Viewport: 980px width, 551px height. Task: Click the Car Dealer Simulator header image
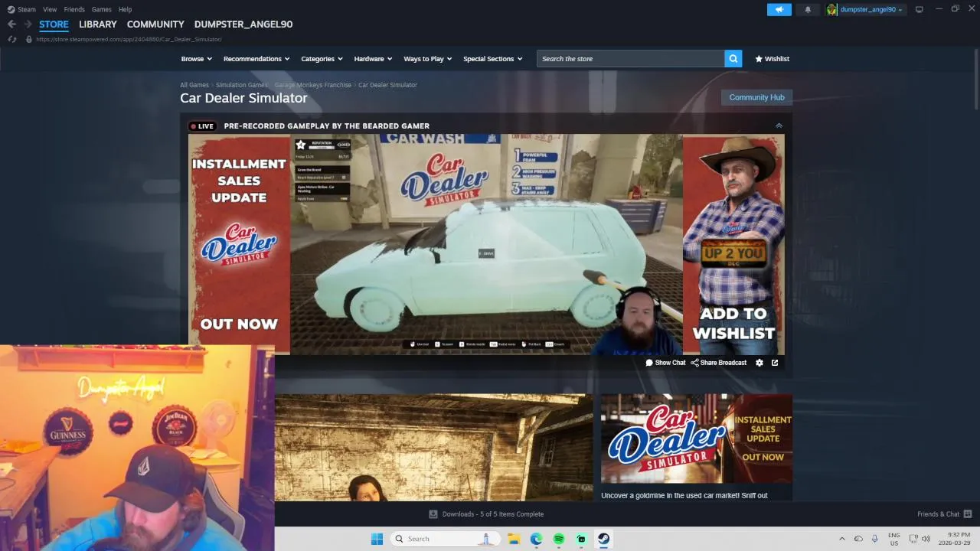(697, 438)
